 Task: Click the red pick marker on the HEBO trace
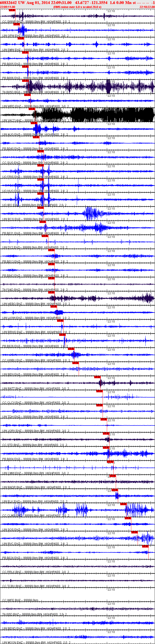pyautogui.click(x=51, y=292)
